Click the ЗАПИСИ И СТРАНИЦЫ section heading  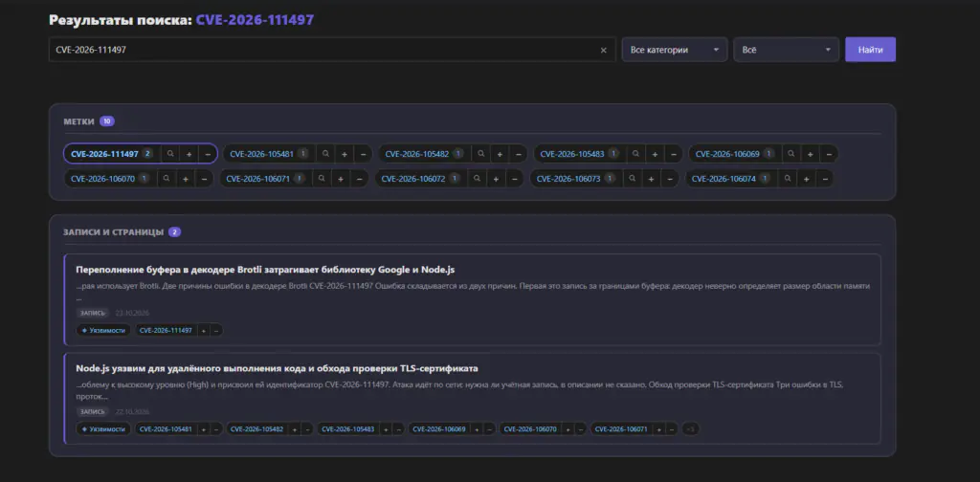(113, 232)
